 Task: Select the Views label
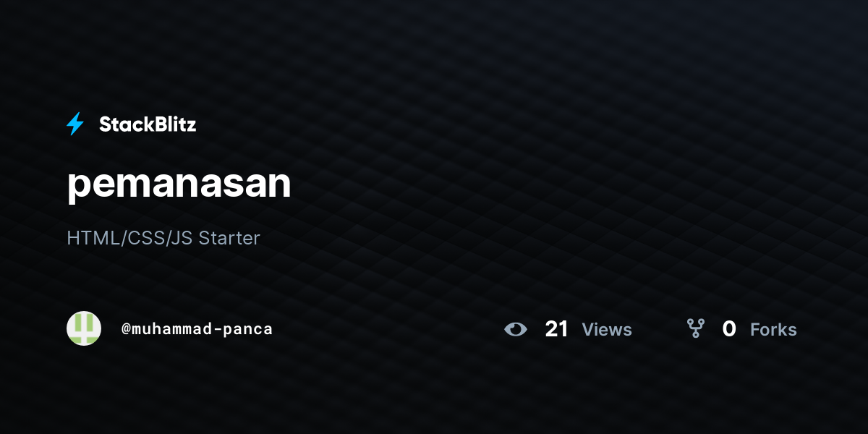[607, 330]
